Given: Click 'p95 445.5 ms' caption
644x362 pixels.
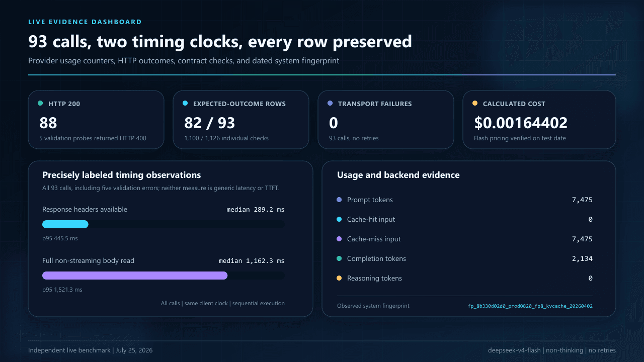Looking at the screenshot, I should point(60,238).
